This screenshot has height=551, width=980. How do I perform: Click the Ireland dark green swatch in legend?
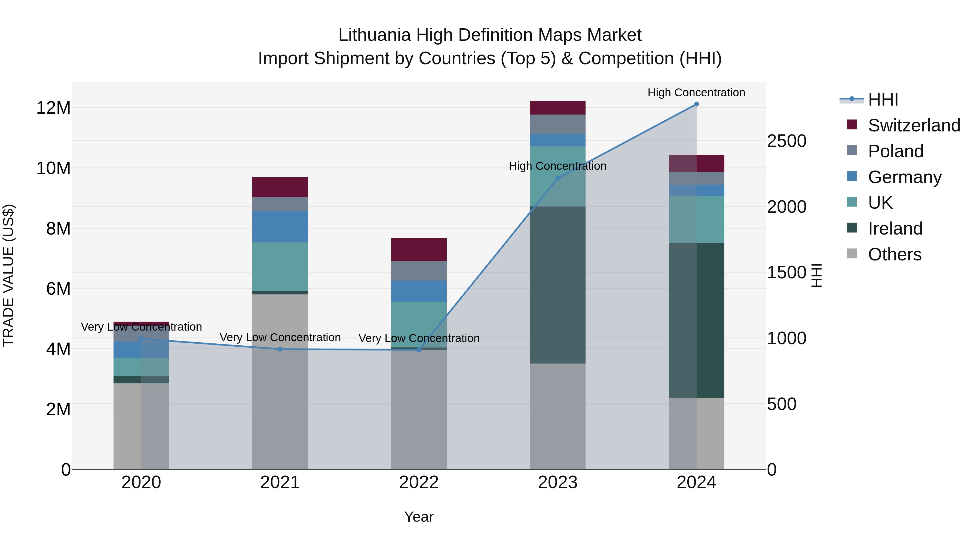(x=852, y=228)
